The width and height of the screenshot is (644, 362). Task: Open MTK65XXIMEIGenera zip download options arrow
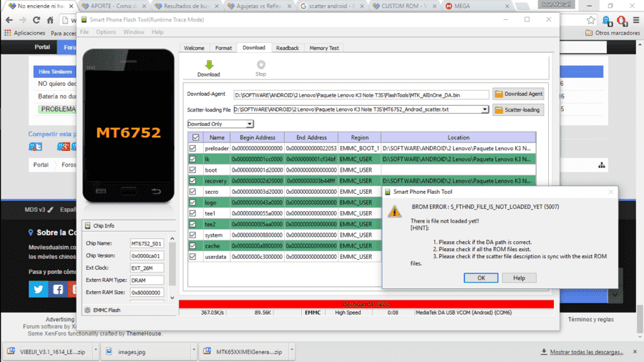click(x=292, y=350)
